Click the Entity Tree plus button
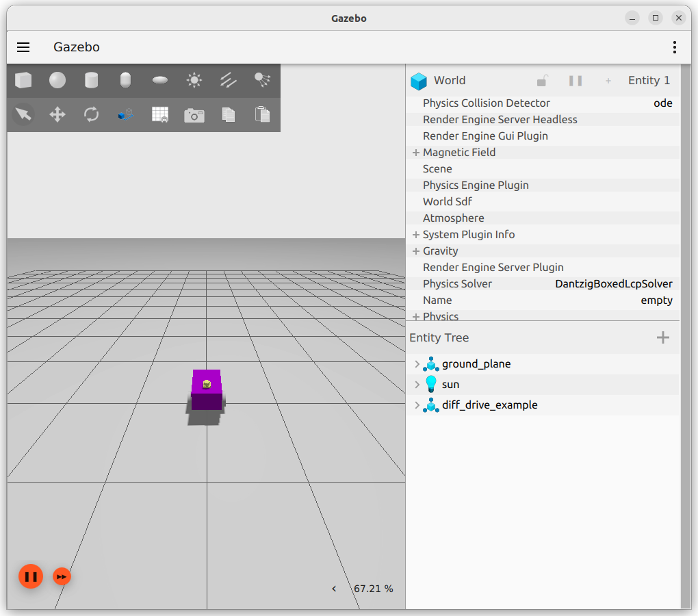This screenshot has width=698, height=616. (x=663, y=337)
